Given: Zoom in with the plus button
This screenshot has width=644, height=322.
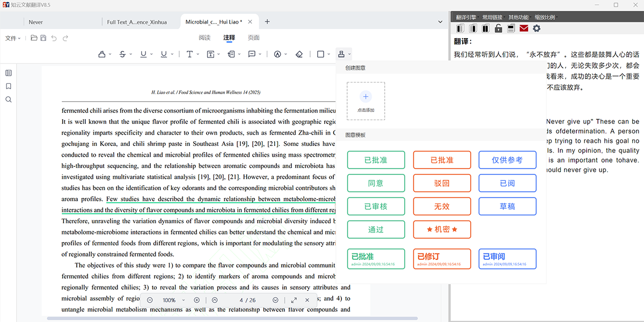Looking at the screenshot, I should (x=197, y=300).
